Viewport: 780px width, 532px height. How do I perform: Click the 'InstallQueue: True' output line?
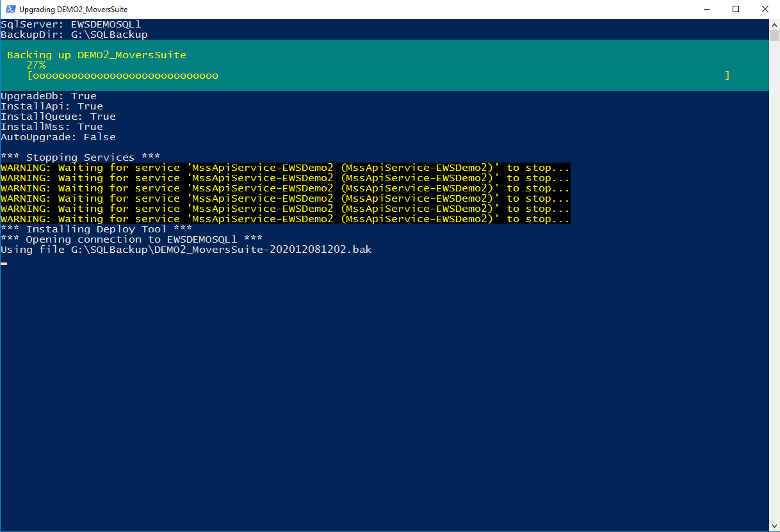(x=58, y=117)
